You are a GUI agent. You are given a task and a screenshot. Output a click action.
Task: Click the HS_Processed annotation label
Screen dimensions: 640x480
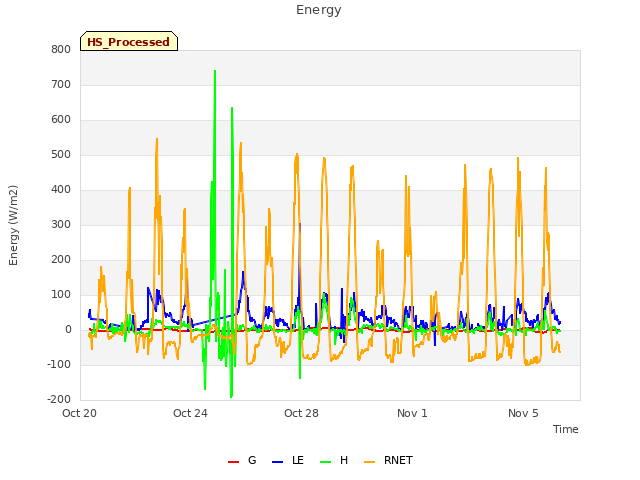129,41
